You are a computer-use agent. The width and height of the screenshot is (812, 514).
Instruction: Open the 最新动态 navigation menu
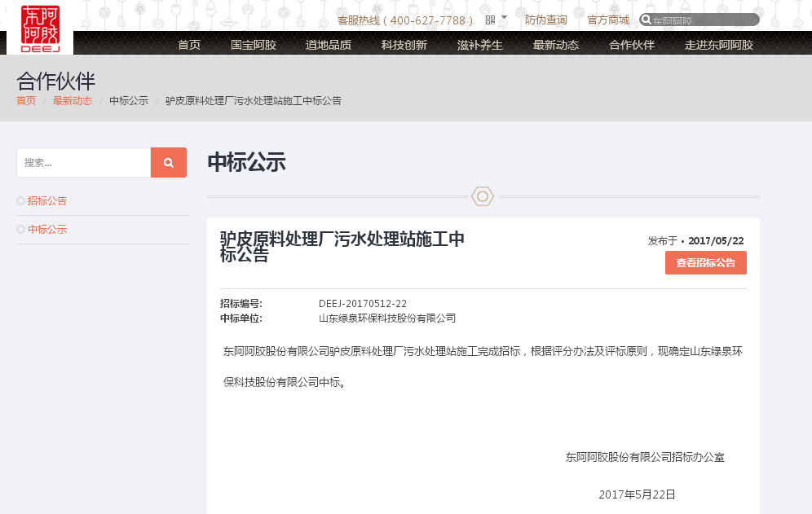[x=554, y=45]
